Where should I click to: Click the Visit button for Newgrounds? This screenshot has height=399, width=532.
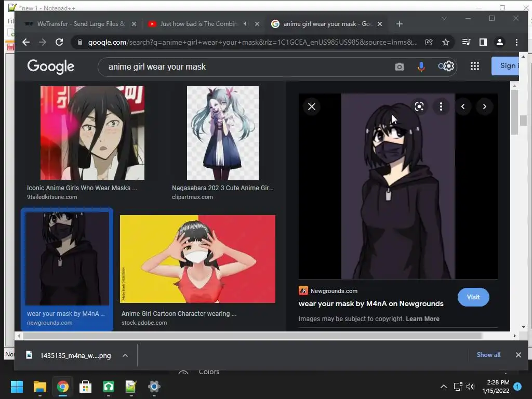tap(473, 297)
